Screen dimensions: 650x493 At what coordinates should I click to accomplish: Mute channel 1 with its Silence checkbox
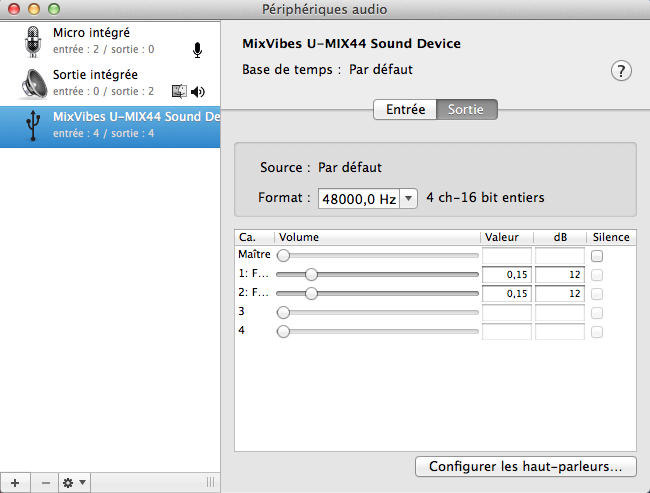(597, 275)
